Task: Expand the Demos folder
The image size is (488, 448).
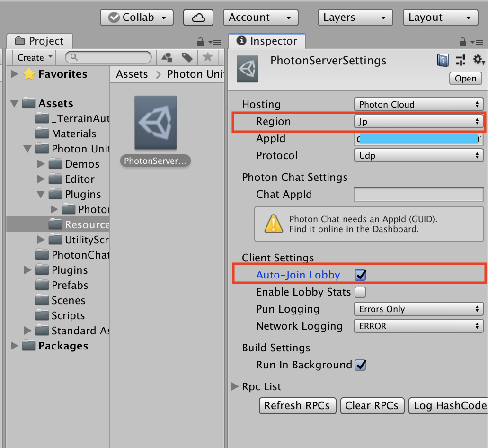Action: point(41,164)
